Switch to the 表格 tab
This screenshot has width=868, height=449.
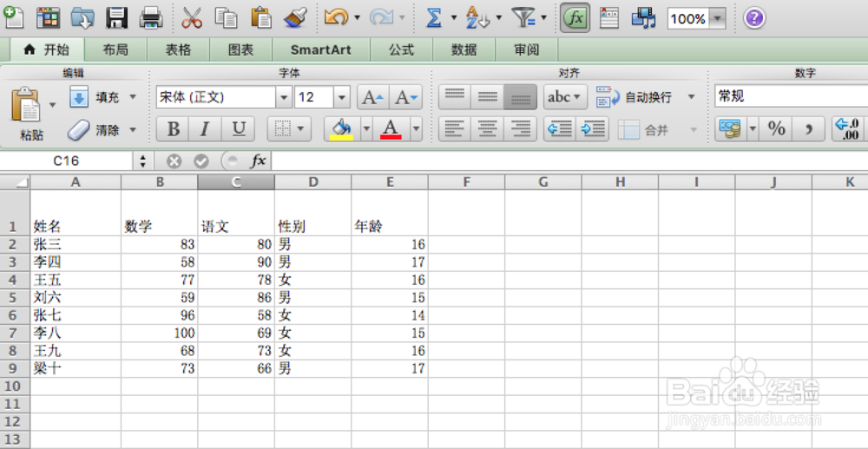click(x=178, y=50)
